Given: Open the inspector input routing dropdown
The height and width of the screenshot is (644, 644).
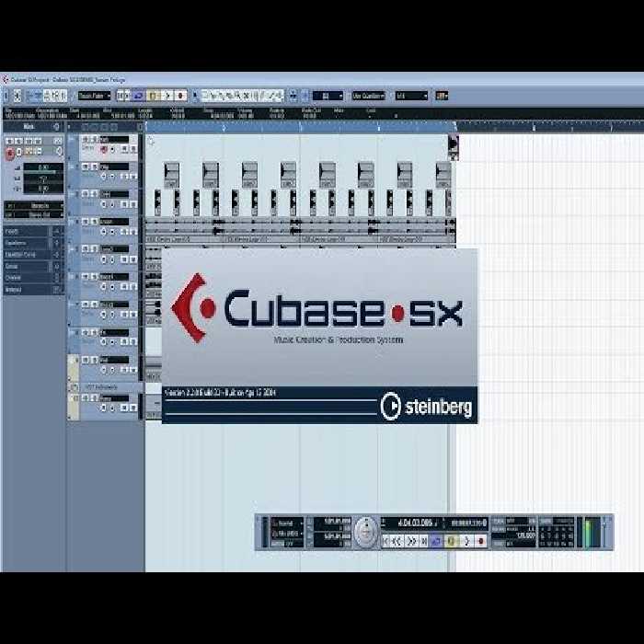Looking at the screenshot, I should [x=34, y=205].
